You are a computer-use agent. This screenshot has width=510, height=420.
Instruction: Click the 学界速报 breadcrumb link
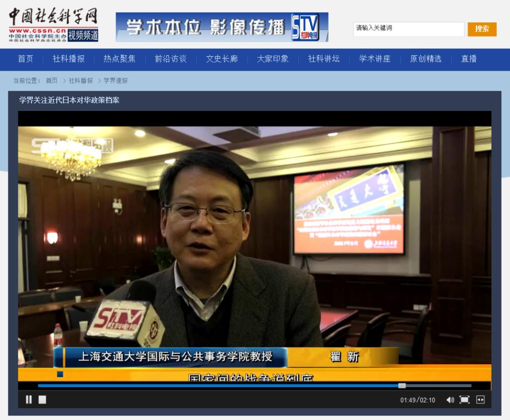[116, 81]
